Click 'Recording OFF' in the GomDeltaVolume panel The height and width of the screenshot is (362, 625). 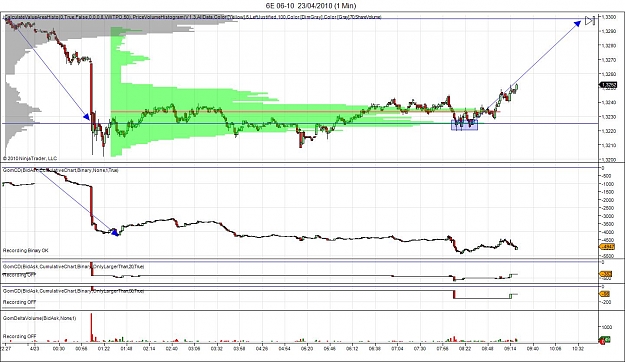(x=19, y=336)
